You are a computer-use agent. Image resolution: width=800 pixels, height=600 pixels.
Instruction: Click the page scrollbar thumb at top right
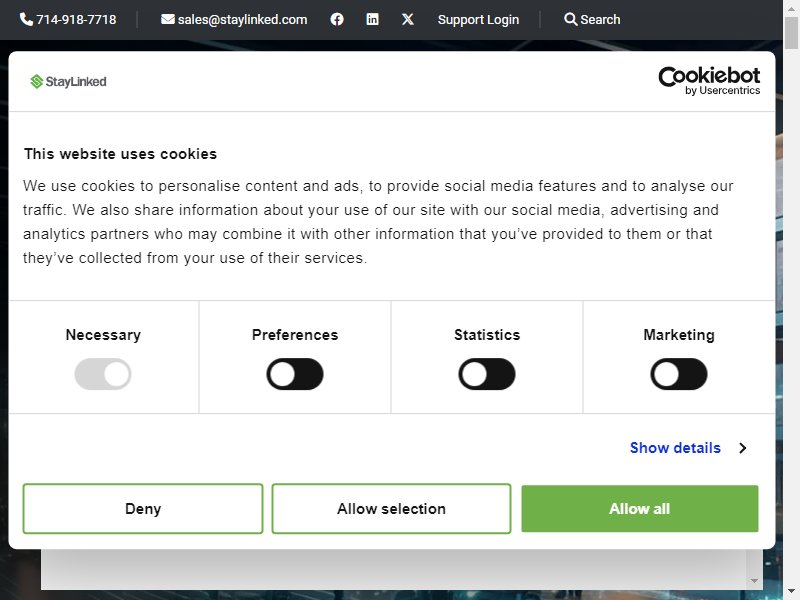point(791,33)
